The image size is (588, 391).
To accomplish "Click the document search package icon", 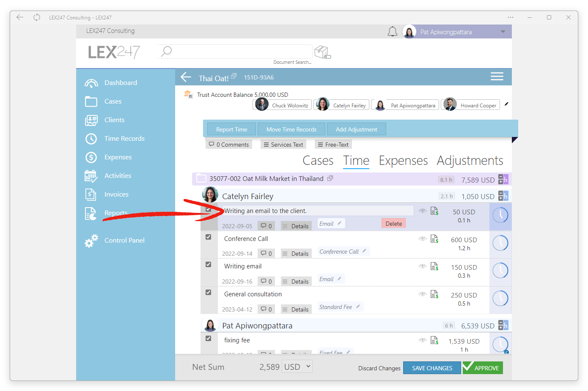I will click(x=322, y=52).
